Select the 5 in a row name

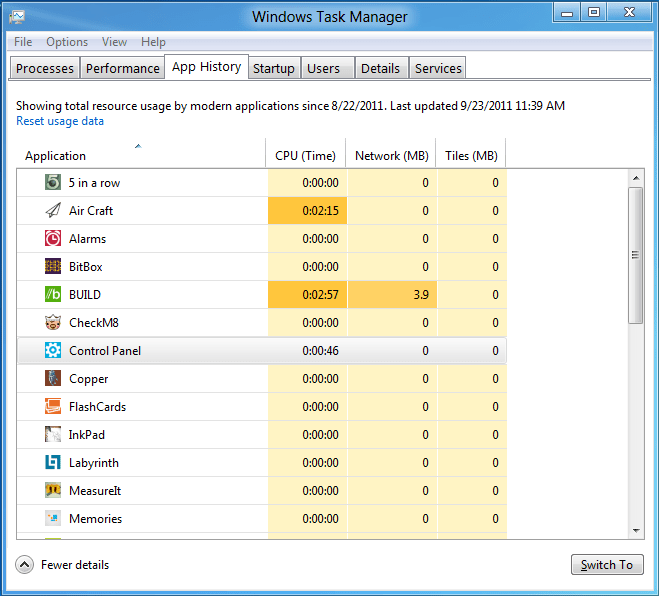point(95,183)
